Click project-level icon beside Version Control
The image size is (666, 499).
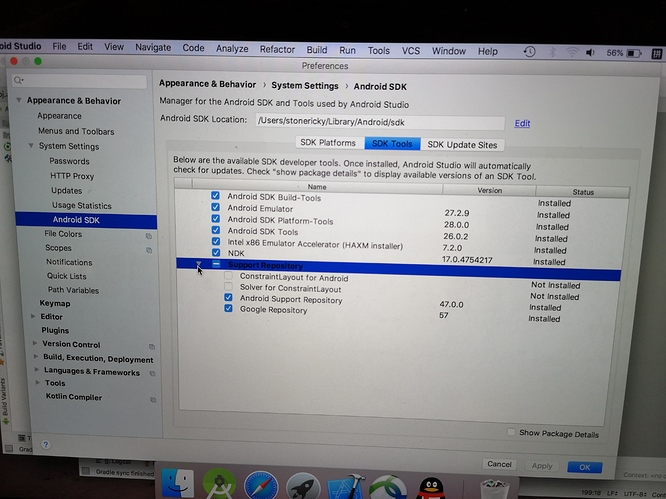(152, 347)
